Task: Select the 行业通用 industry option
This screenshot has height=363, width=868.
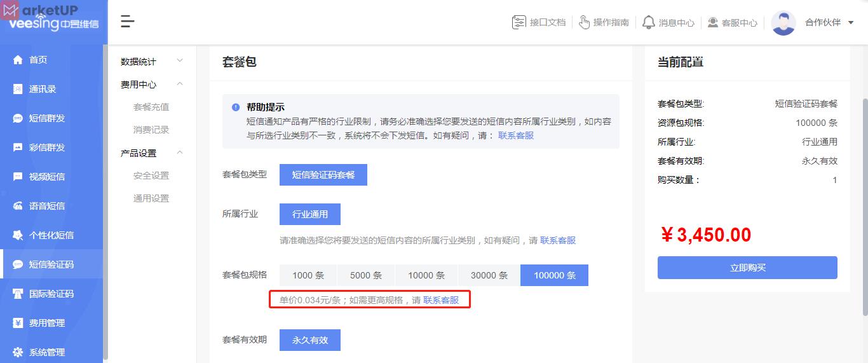Action: tap(310, 214)
